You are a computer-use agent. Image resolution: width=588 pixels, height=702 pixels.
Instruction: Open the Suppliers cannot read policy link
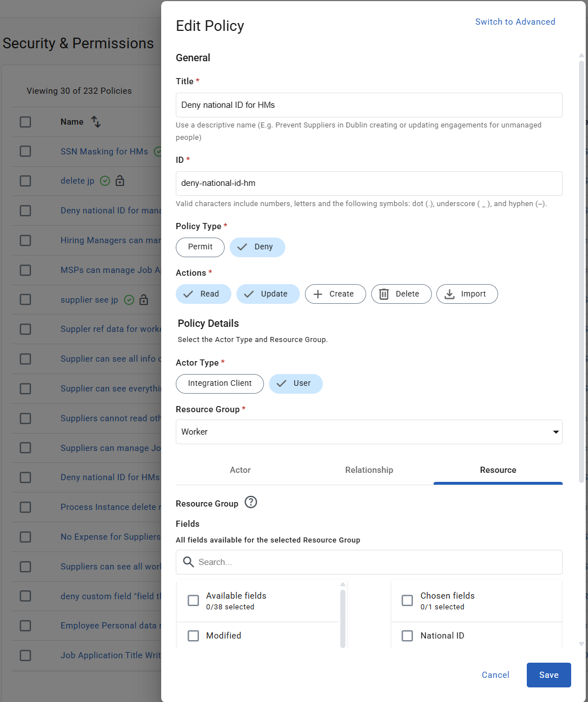[111, 418]
